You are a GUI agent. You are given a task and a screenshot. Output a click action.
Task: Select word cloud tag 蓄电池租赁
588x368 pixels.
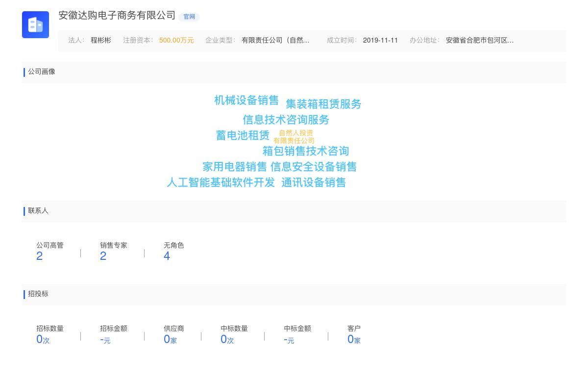coord(243,136)
